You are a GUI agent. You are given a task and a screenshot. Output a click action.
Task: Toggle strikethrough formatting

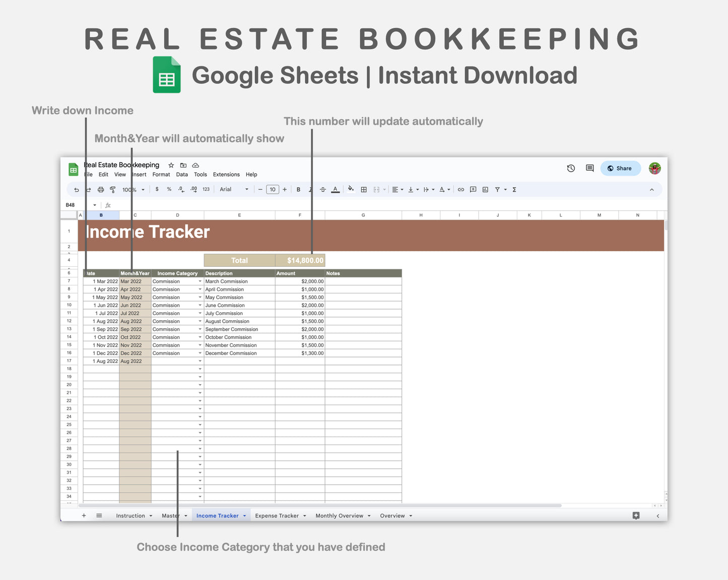323,189
